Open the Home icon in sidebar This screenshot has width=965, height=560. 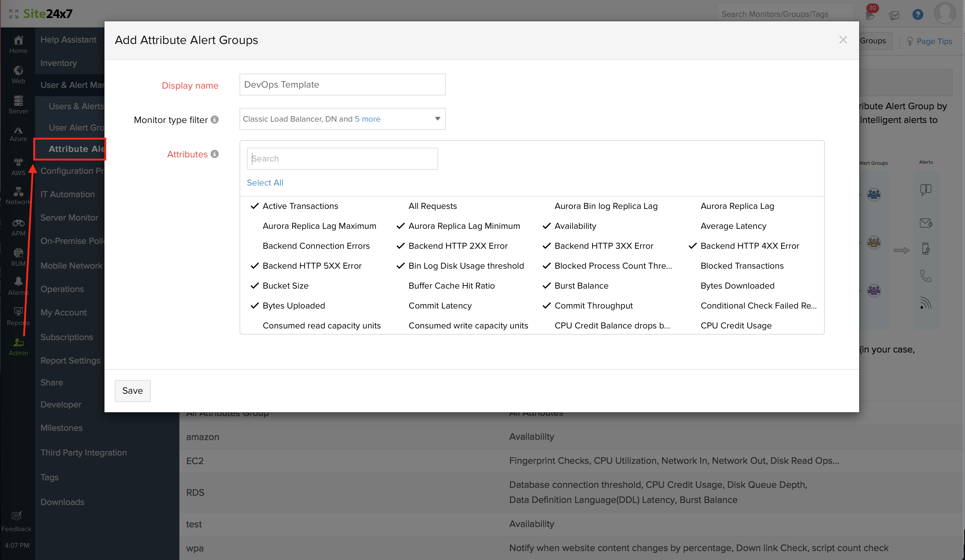pyautogui.click(x=18, y=44)
